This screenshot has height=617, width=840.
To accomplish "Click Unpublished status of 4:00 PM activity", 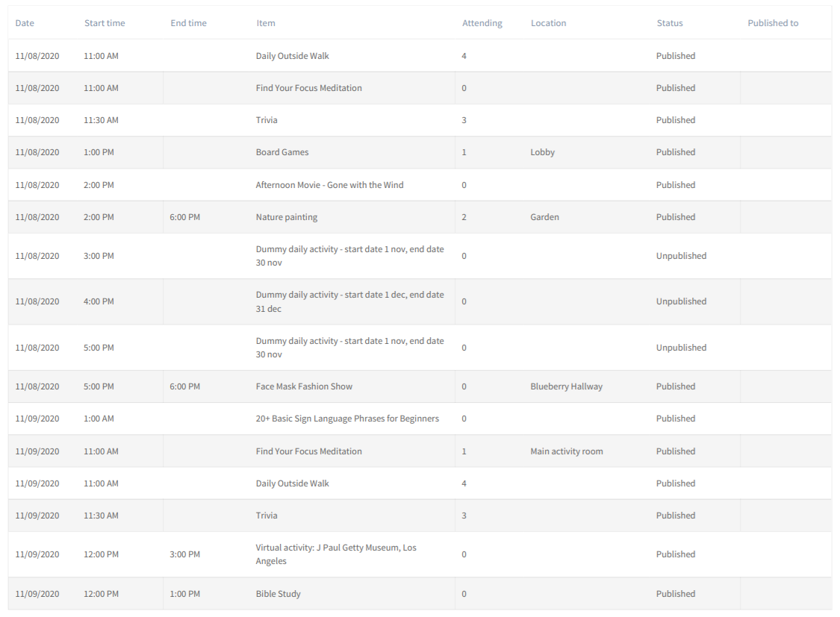I will point(680,301).
